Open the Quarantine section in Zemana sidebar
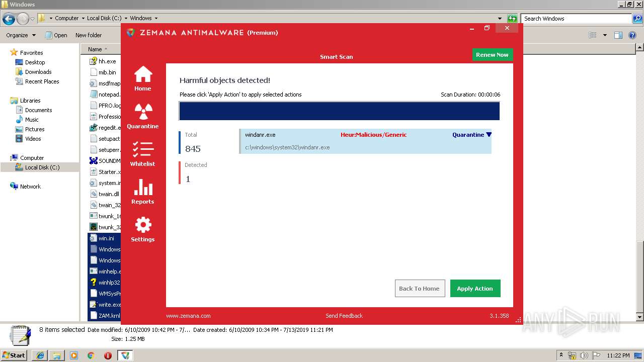This screenshot has width=644, height=362. coord(143,116)
